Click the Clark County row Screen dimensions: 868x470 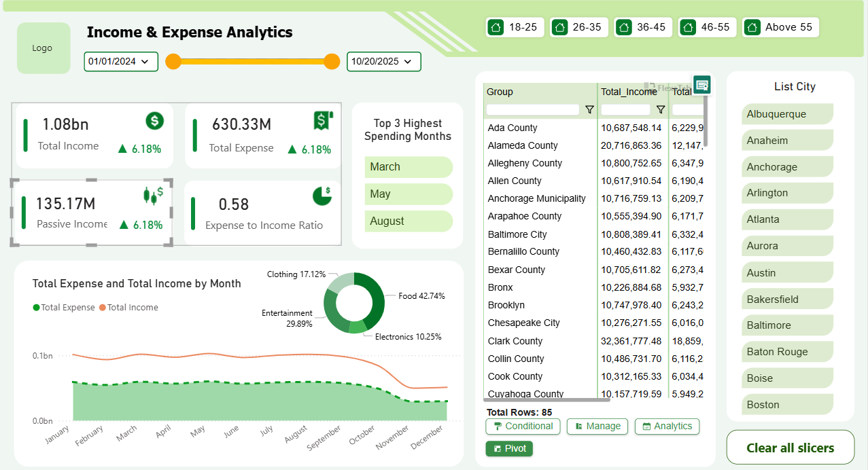(593, 341)
